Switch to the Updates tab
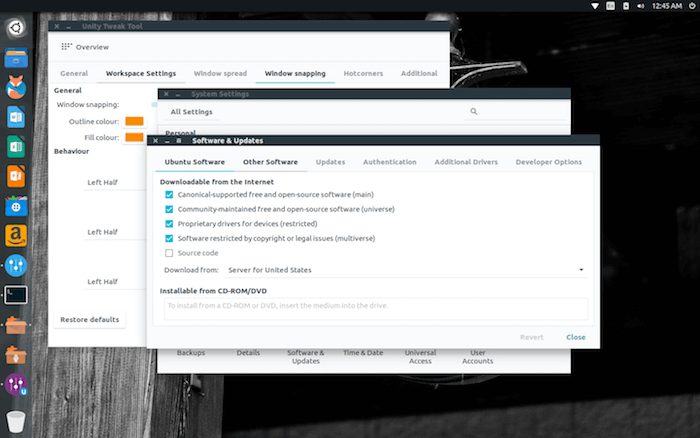The width and height of the screenshot is (700, 438). tap(330, 162)
